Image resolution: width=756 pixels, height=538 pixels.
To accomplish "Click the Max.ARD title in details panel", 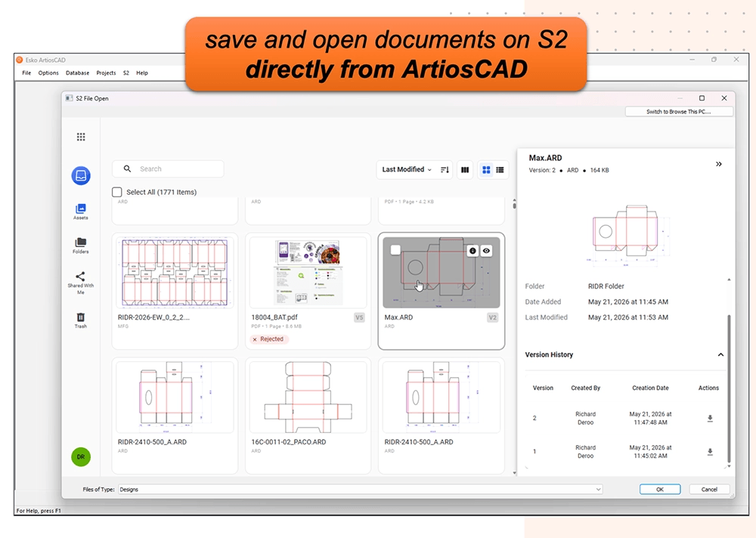I will click(x=545, y=158).
